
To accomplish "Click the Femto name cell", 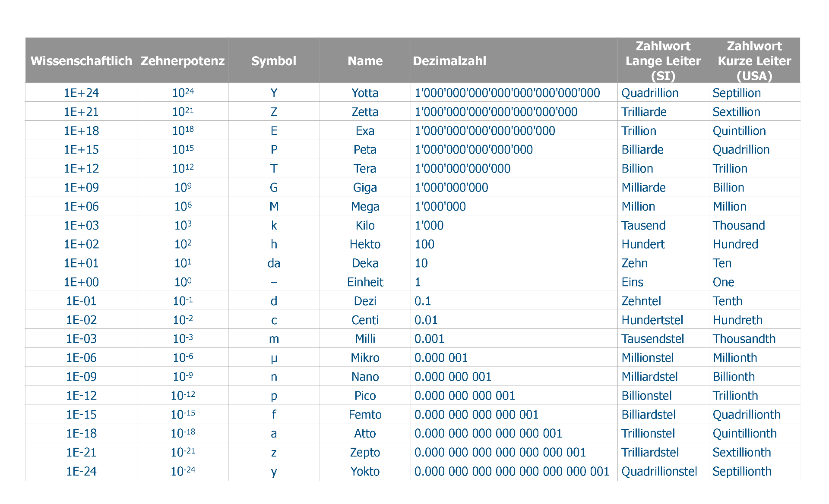I will (365, 415).
